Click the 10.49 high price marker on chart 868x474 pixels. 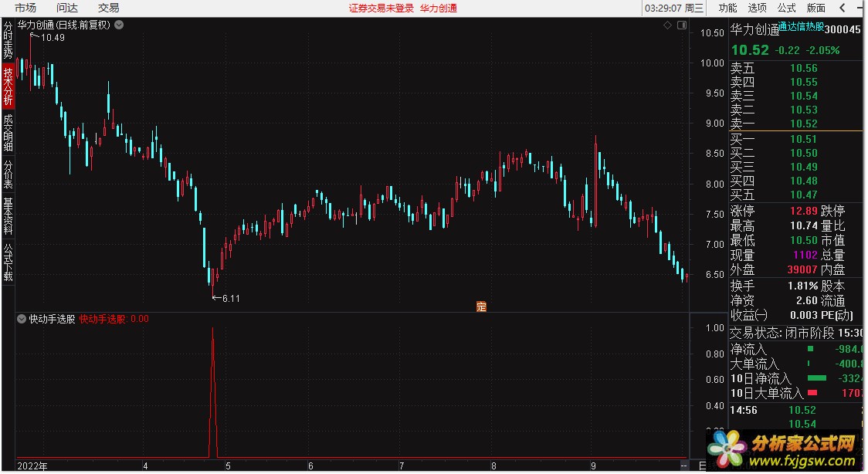point(53,38)
